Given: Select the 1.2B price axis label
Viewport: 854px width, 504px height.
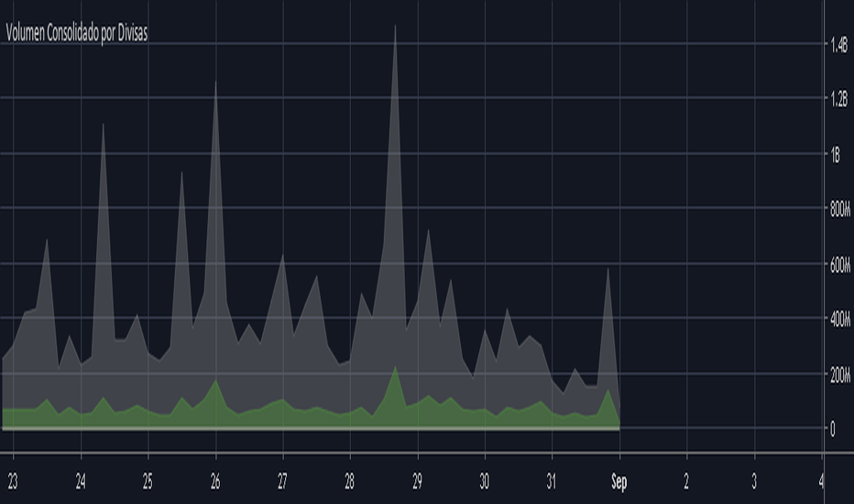Looking at the screenshot, I should tap(838, 99).
